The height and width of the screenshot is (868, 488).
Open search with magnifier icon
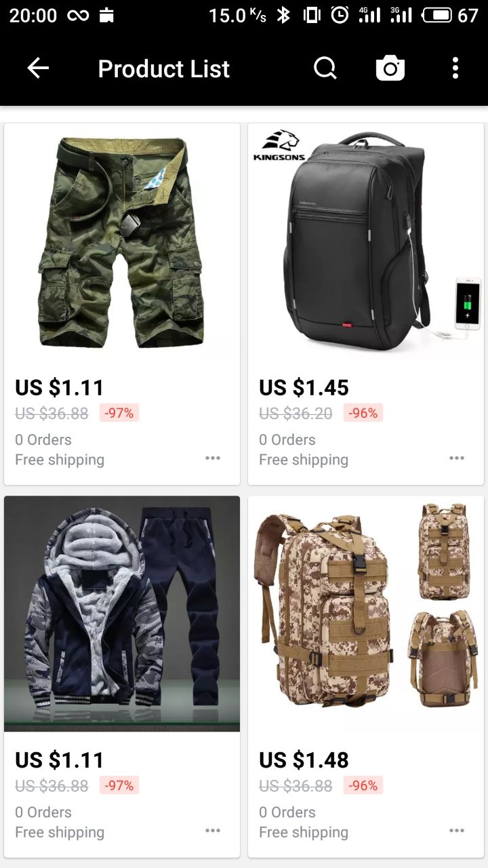(325, 68)
